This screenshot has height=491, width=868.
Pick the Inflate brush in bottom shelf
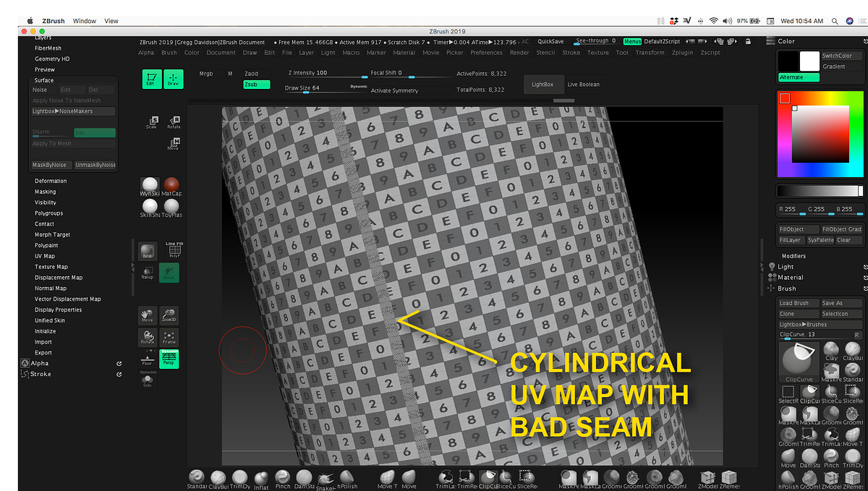(261, 479)
